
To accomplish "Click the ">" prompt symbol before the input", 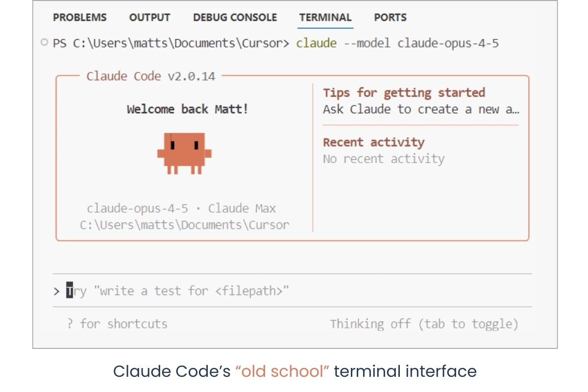I will pos(56,292).
